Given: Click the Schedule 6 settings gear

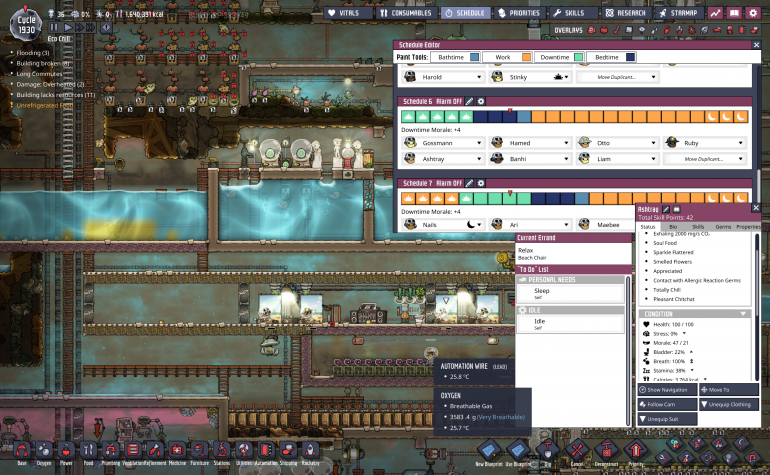Looking at the screenshot, I should (481, 101).
